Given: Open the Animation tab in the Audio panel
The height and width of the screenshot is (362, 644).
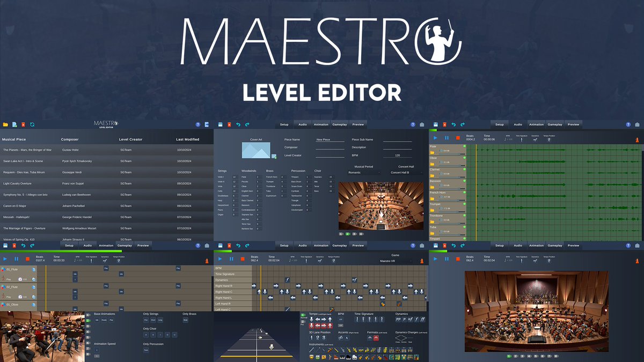Looking at the screenshot, I should point(536,124).
